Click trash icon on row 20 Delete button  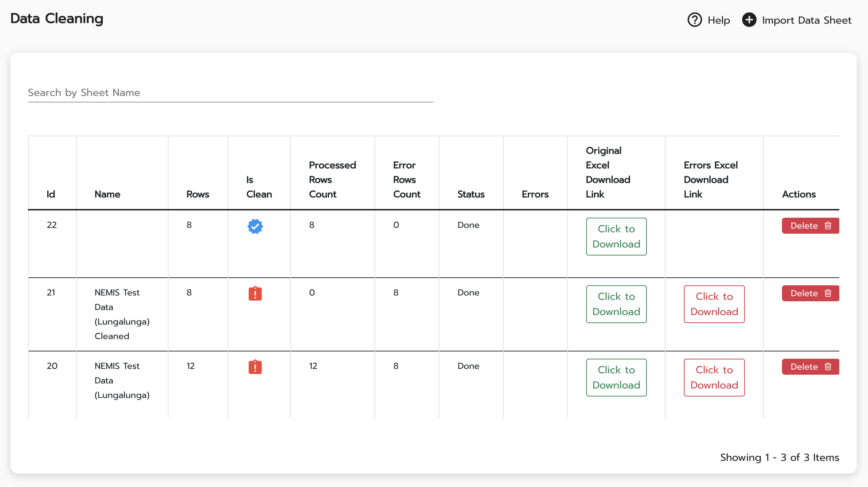point(828,367)
